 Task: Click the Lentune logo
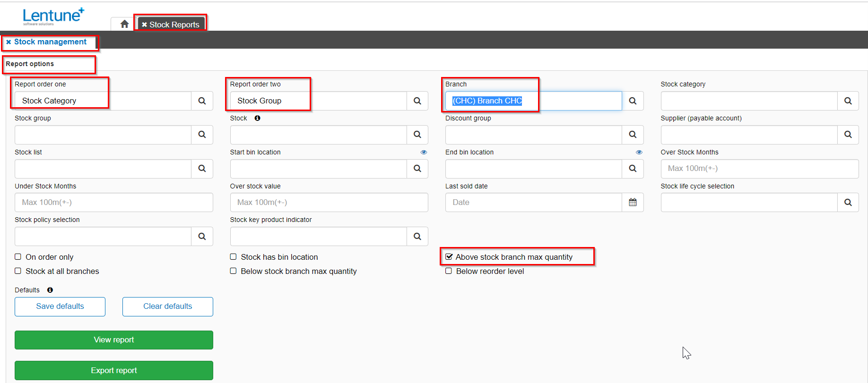[x=53, y=16]
